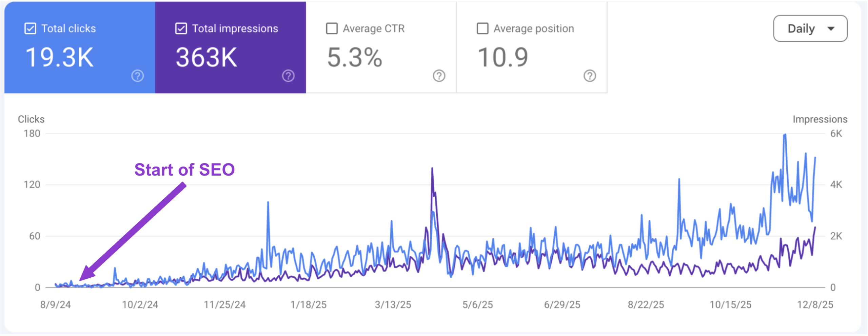Open the Average position help question mark
The width and height of the screenshot is (868, 336).
click(590, 76)
